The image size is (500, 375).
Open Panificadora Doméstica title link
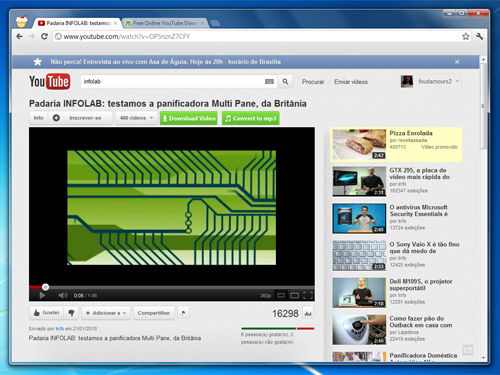tap(423, 355)
